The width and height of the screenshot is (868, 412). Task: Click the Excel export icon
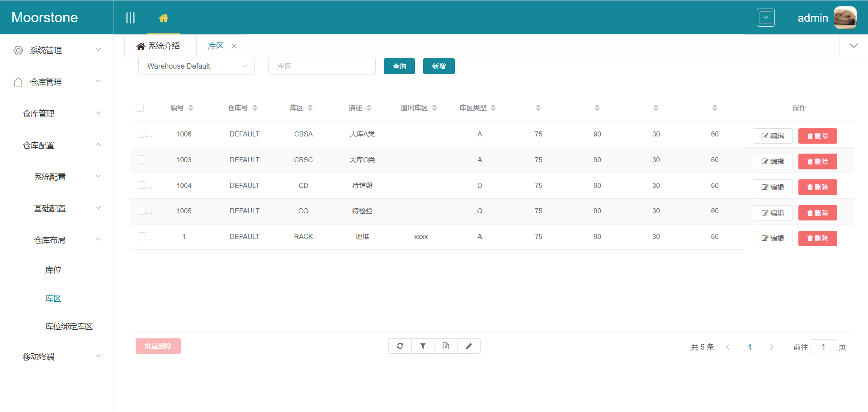pyautogui.click(x=446, y=346)
